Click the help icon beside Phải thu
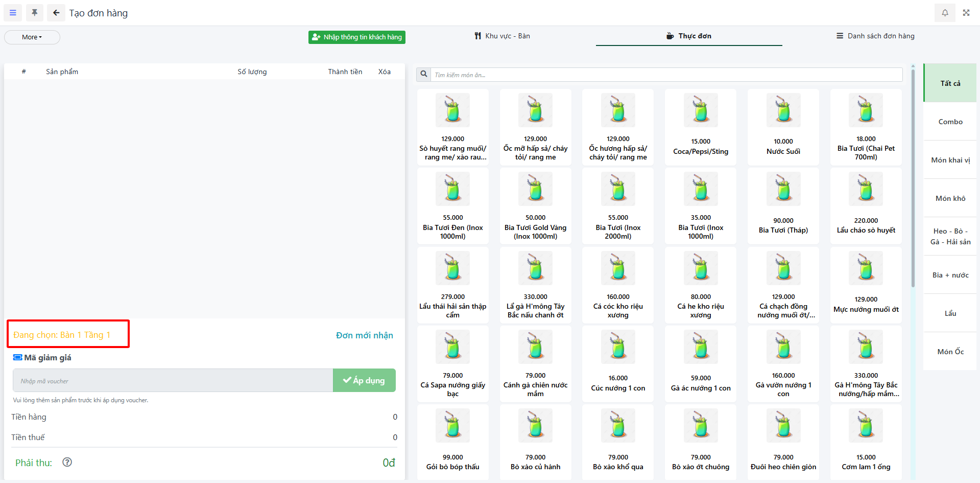The height and width of the screenshot is (483, 980). click(x=67, y=462)
